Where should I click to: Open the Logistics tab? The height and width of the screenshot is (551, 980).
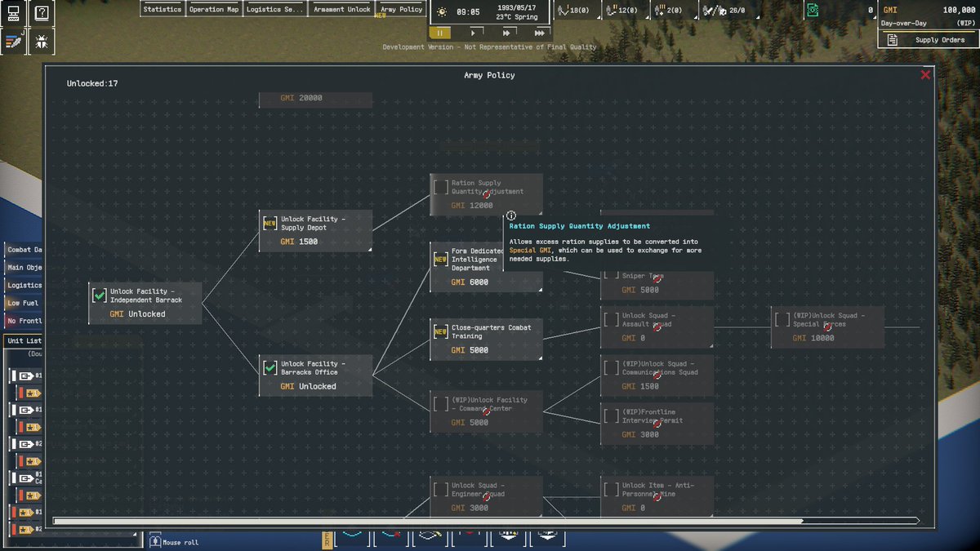(x=275, y=10)
